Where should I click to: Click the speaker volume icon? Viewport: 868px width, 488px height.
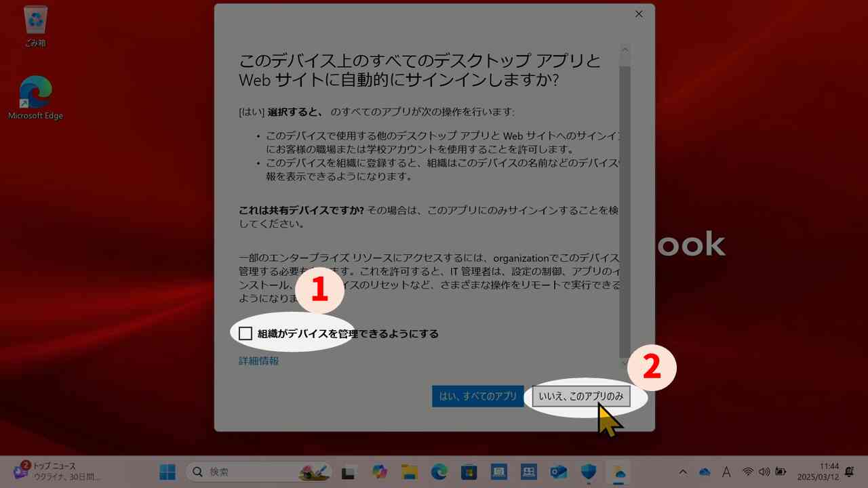pos(764,471)
